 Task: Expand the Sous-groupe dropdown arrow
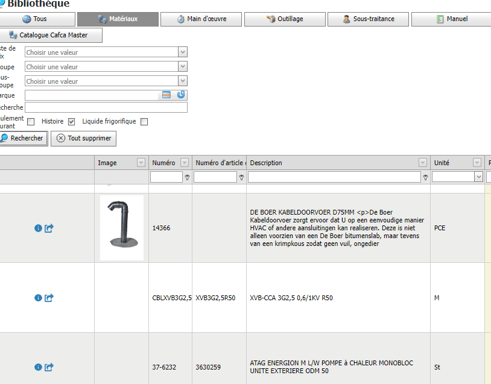point(183,81)
